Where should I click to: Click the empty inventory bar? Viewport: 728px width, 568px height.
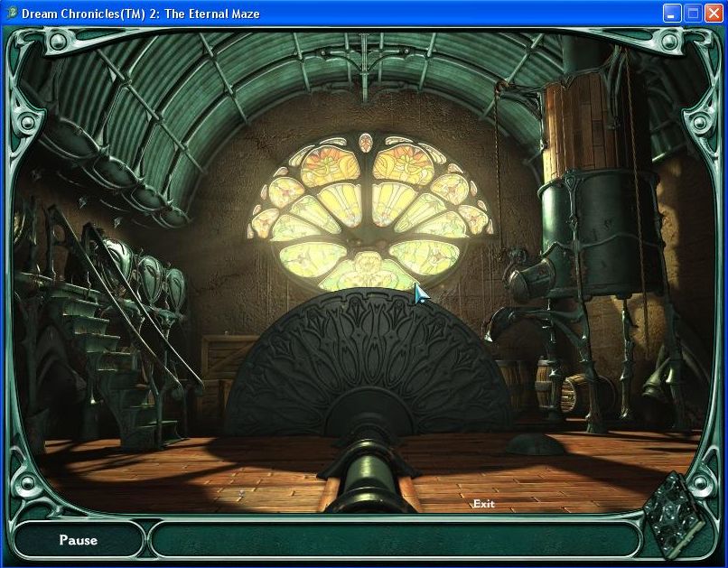pos(396,540)
